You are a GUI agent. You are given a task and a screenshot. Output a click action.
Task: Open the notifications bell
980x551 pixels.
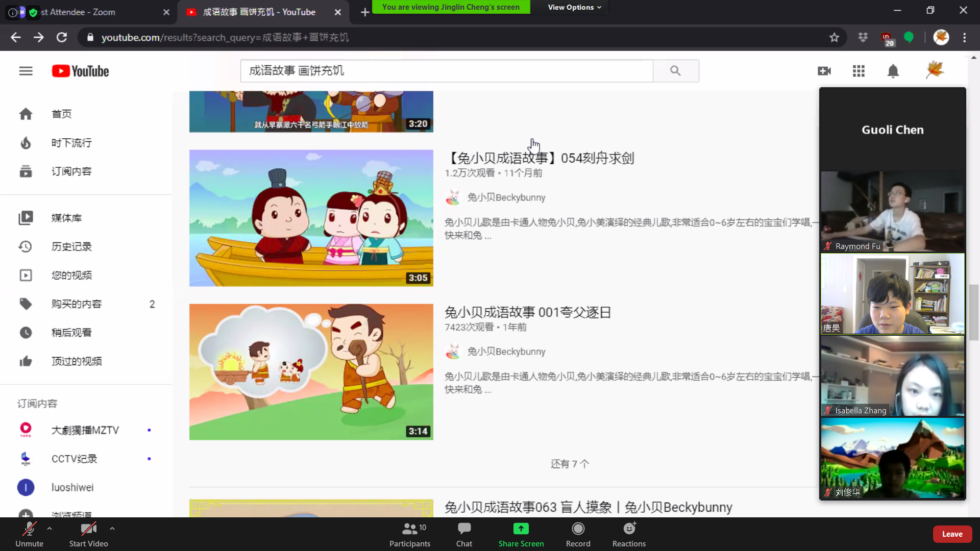893,71
